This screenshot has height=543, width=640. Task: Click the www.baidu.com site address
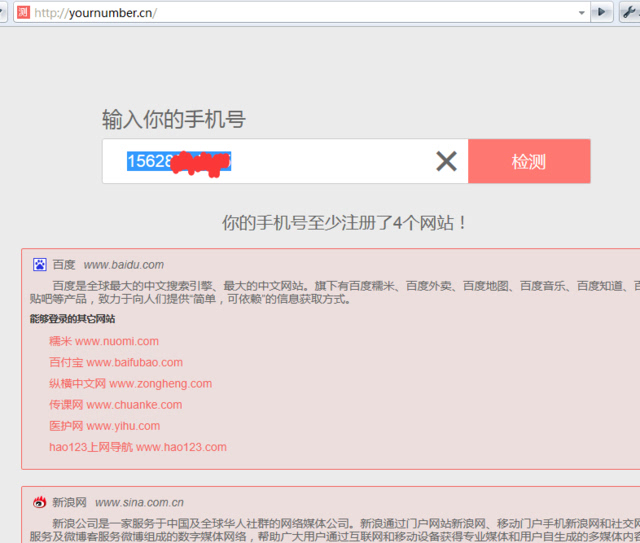pos(124,265)
